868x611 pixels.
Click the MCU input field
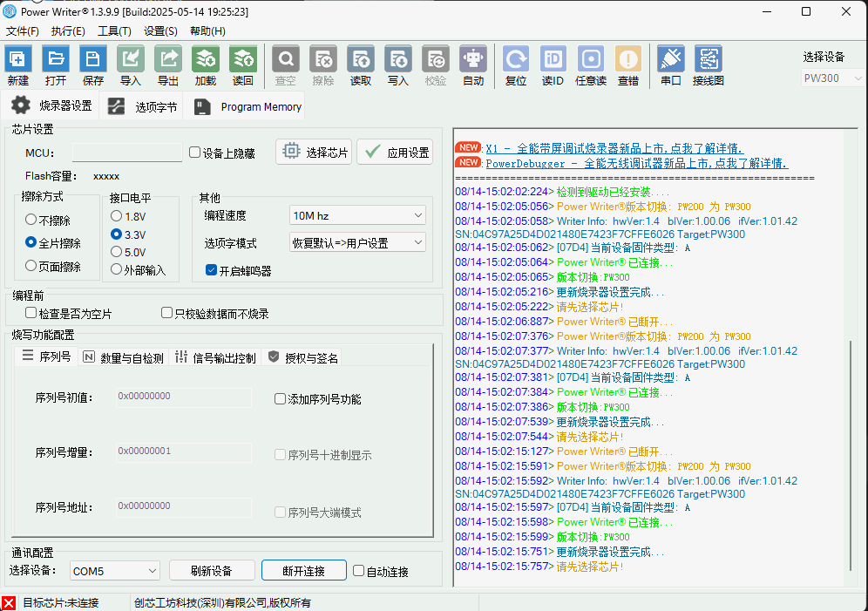click(126, 153)
